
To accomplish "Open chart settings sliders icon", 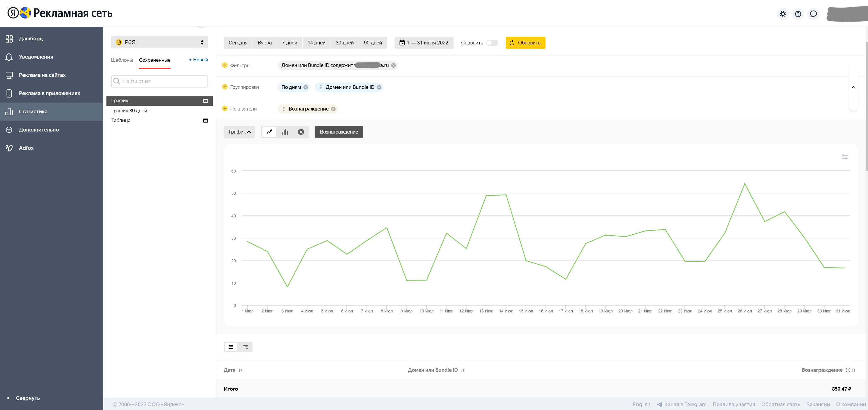I will point(845,157).
